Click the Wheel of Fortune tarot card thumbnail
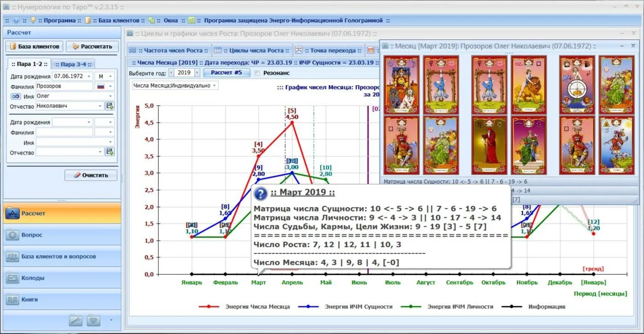This screenshot has height=334, width=644. (577, 85)
